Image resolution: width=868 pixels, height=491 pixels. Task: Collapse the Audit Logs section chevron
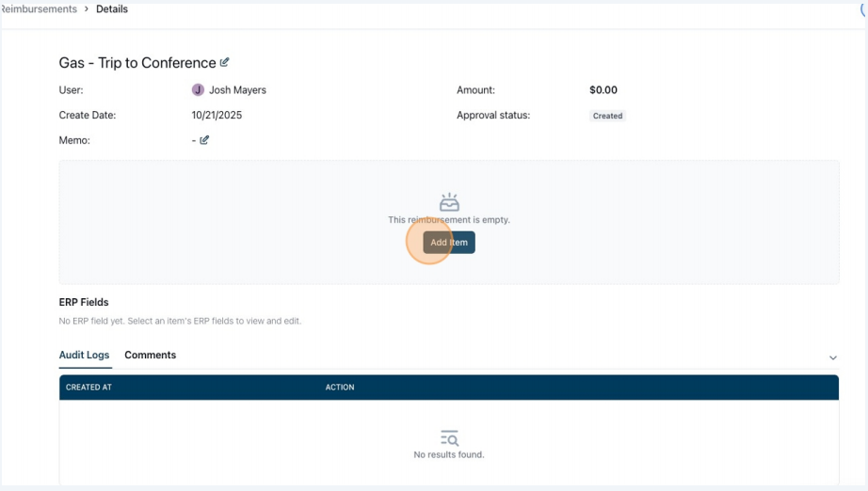click(x=832, y=357)
